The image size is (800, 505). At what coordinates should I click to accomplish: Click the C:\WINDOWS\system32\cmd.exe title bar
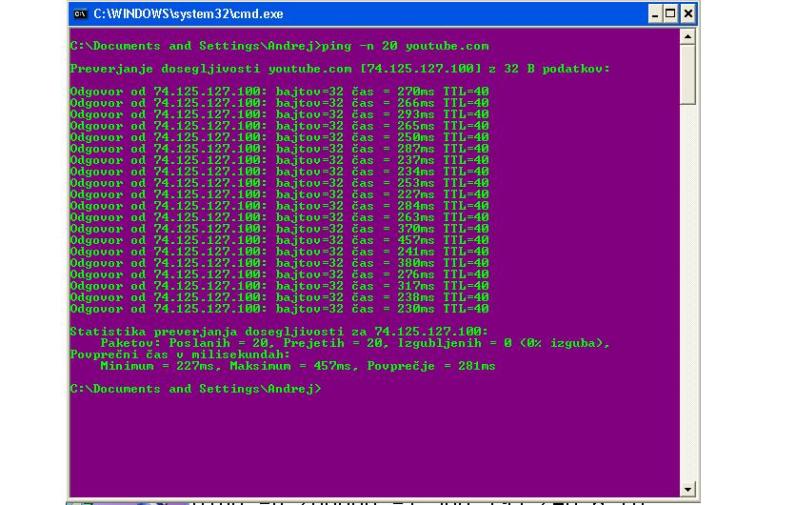pyautogui.click(x=350, y=14)
